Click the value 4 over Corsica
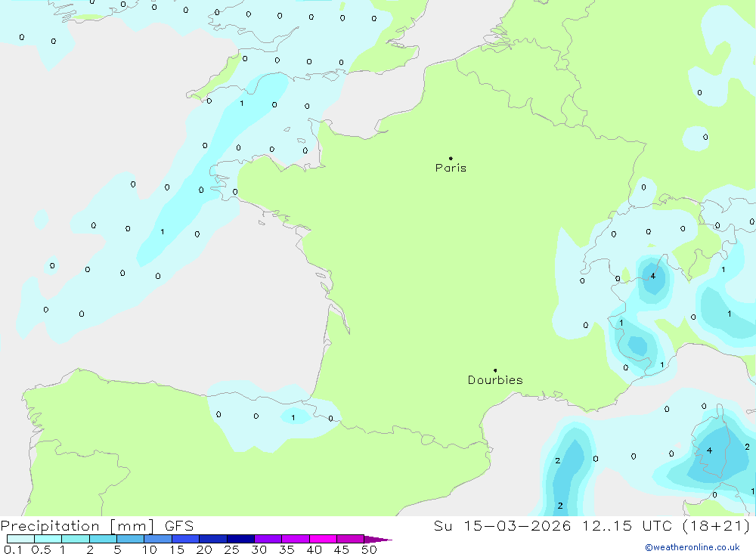756x554 pixels. (x=709, y=450)
